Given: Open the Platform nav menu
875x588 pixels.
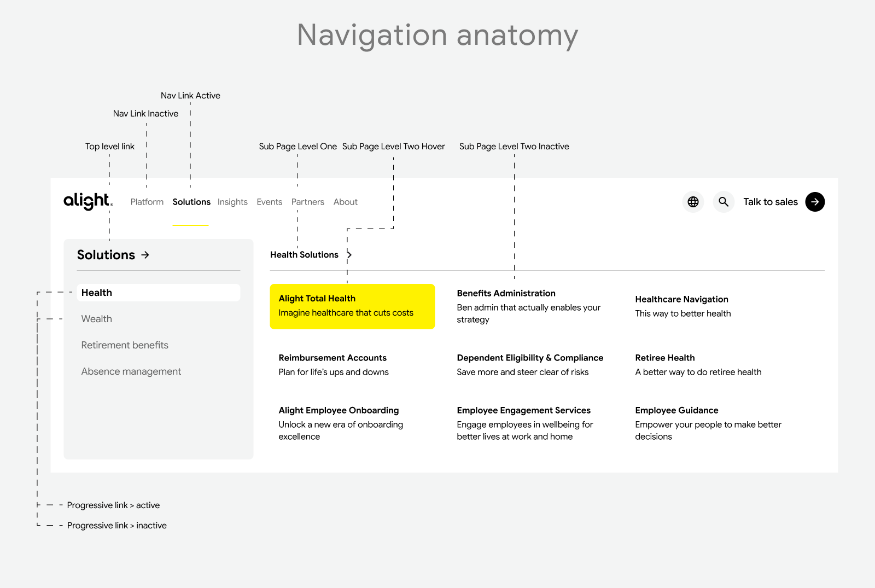Looking at the screenshot, I should tap(147, 202).
